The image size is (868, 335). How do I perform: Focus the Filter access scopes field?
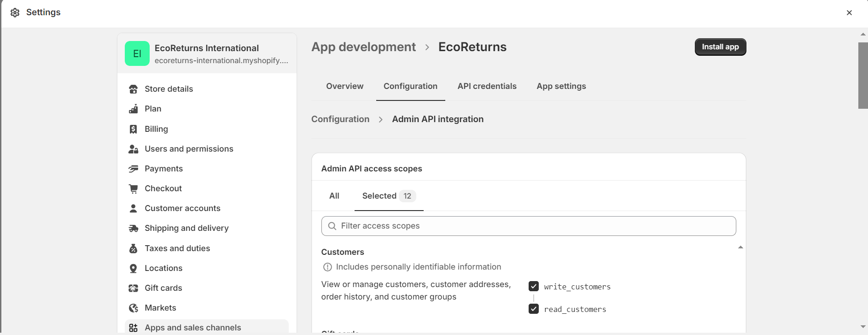click(x=529, y=226)
